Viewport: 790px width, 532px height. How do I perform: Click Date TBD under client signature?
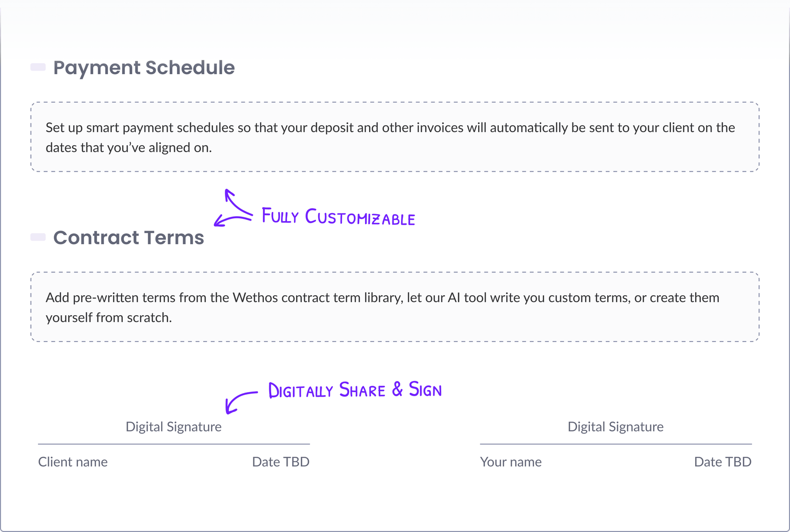(x=281, y=462)
